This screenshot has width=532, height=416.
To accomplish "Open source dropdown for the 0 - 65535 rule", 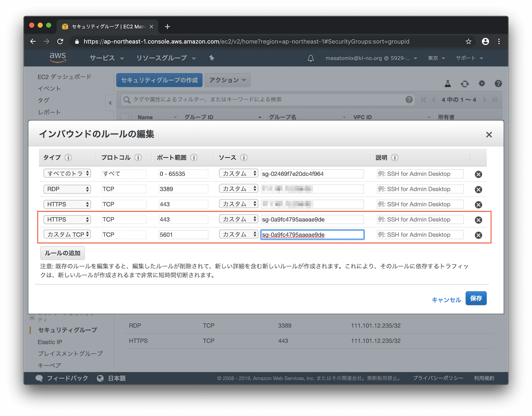I will click(x=239, y=173).
